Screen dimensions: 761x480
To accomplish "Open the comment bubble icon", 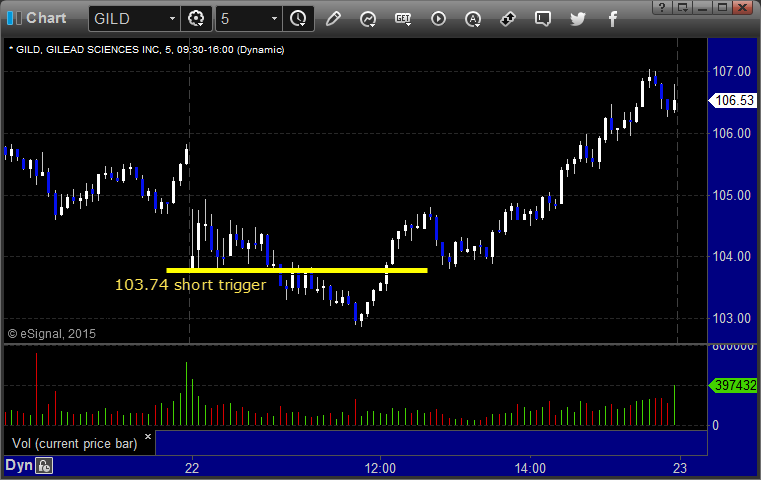I will coord(543,19).
